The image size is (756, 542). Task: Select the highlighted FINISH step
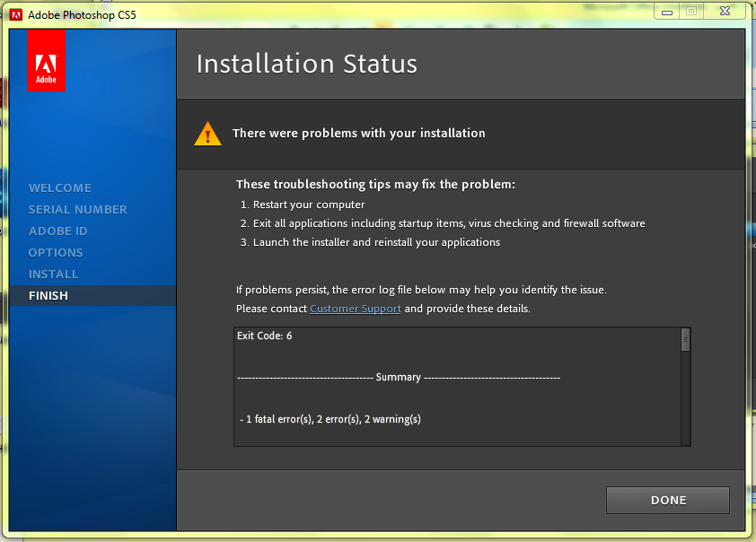[48, 295]
